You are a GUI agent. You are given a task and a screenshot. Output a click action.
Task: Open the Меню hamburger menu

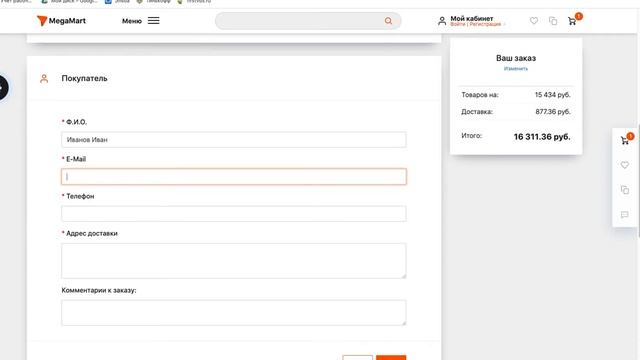pyautogui.click(x=141, y=21)
